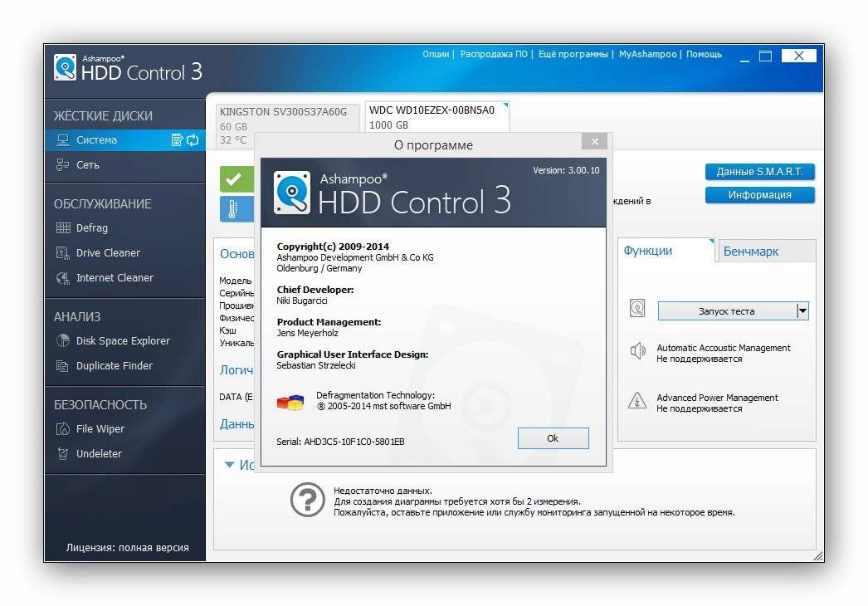Click the Ashampoo HDD Control logo icon in header
This screenshot has height=606, width=868.
66,67
